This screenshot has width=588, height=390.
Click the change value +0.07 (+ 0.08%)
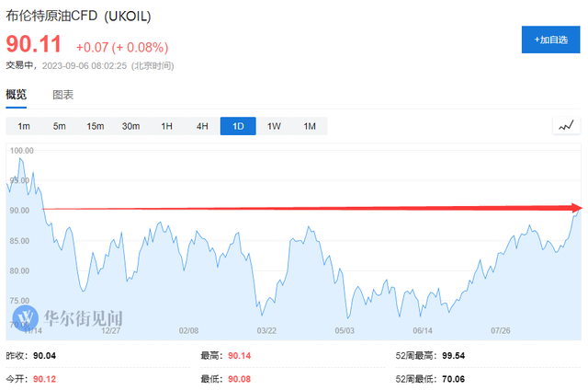(122, 47)
